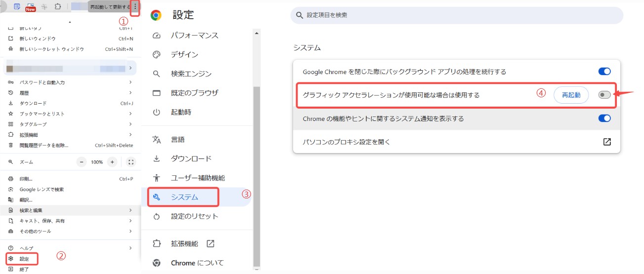Click the 言語 translate icon

pyautogui.click(x=157, y=140)
